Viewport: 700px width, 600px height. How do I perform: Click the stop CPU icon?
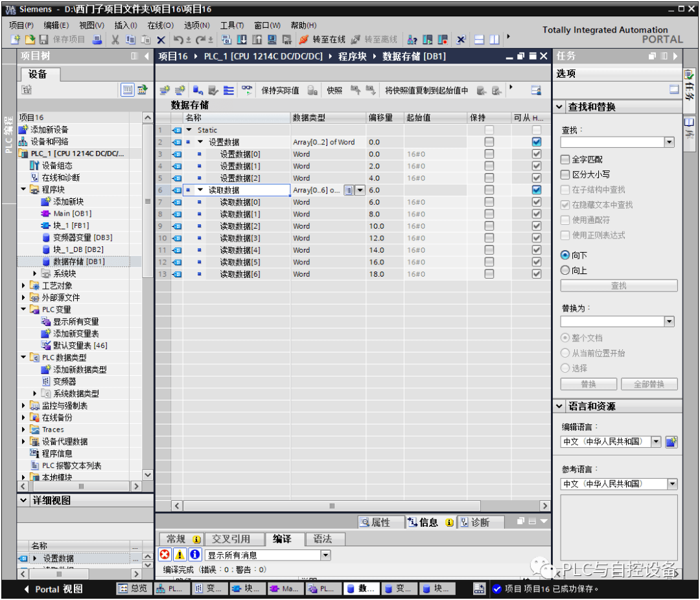(443, 40)
